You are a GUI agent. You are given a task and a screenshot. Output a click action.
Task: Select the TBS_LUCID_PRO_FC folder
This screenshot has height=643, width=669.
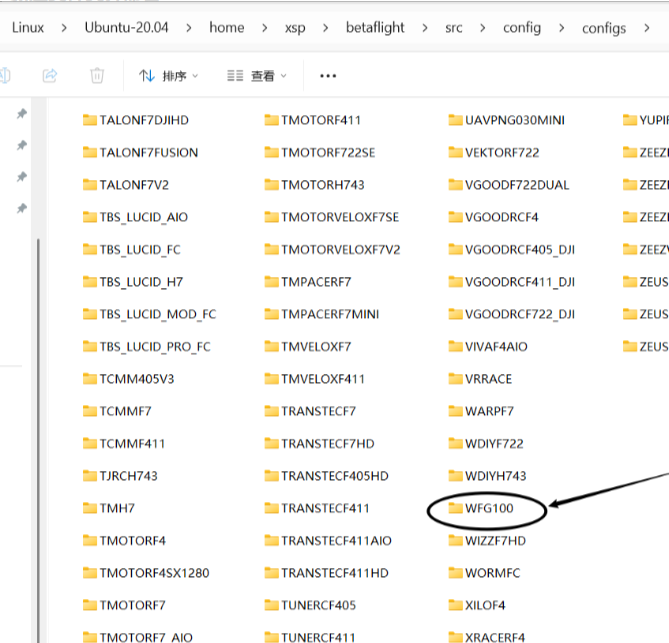pos(154,347)
